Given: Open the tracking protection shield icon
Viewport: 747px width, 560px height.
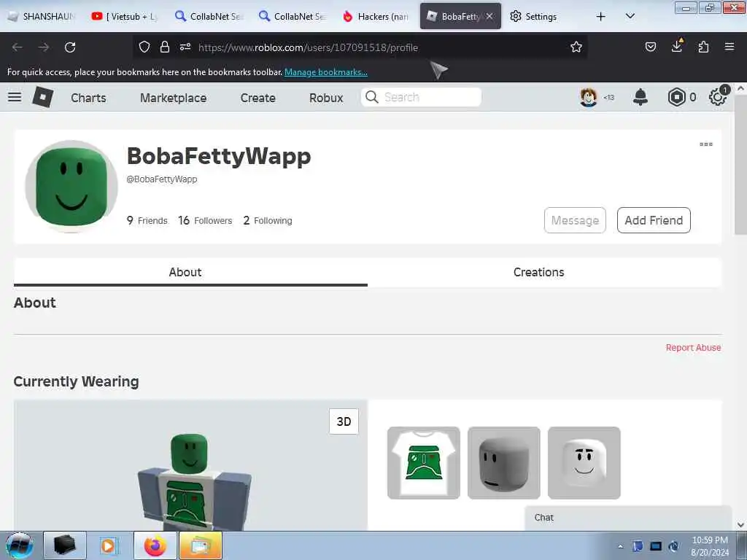Looking at the screenshot, I should coord(144,47).
